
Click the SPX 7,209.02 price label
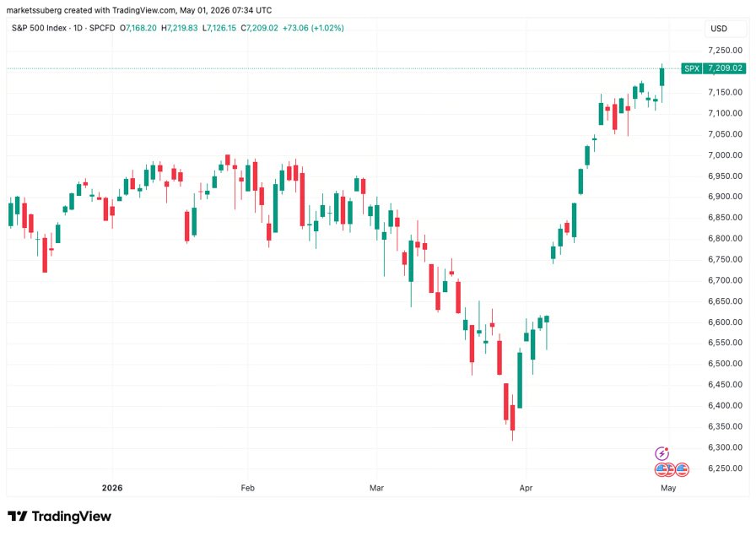(x=714, y=68)
